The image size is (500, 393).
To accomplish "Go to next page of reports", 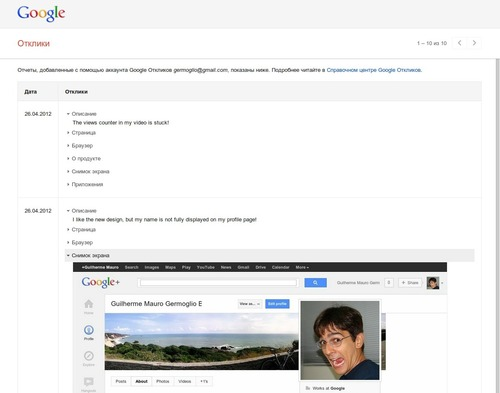I will (x=474, y=43).
